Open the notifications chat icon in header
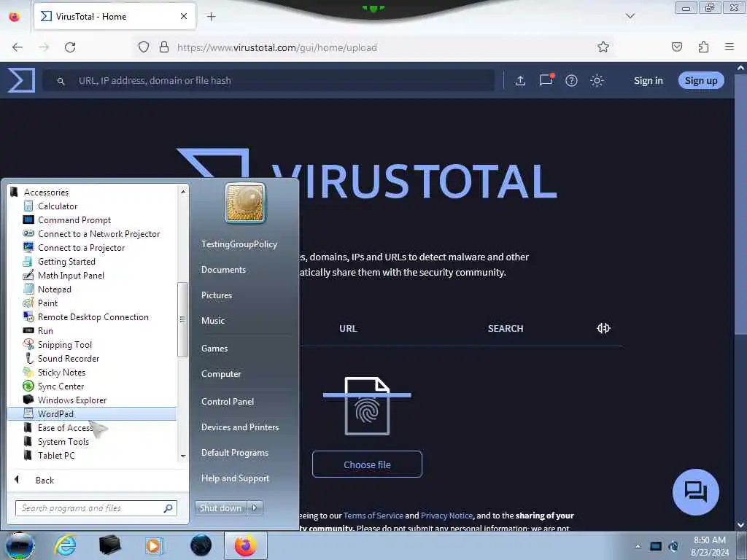The image size is (747, 560). point(546,80)
